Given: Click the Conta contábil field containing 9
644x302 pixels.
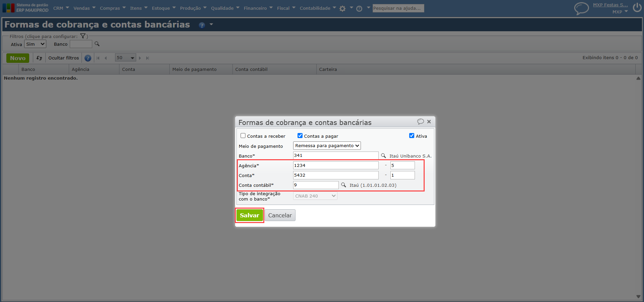Looking at the screenshot, I should pos(316,185).
